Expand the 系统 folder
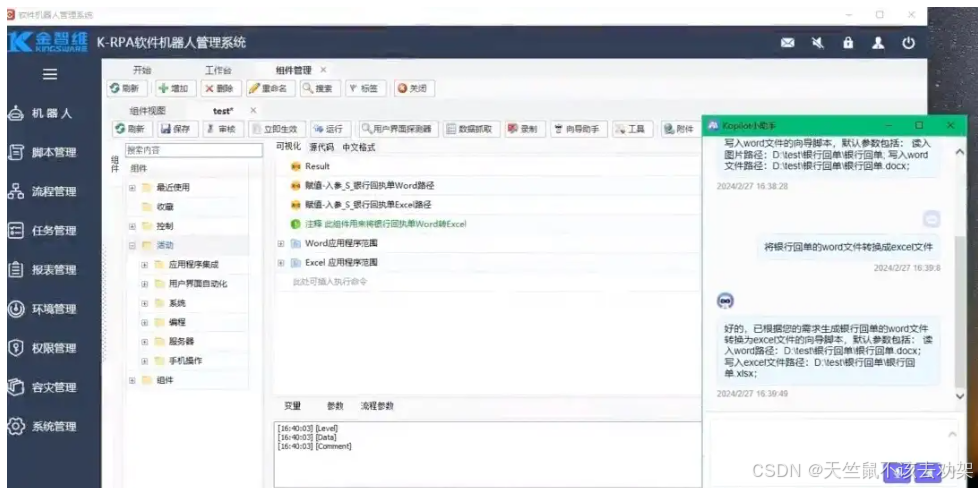 click(x=145, y=303)
